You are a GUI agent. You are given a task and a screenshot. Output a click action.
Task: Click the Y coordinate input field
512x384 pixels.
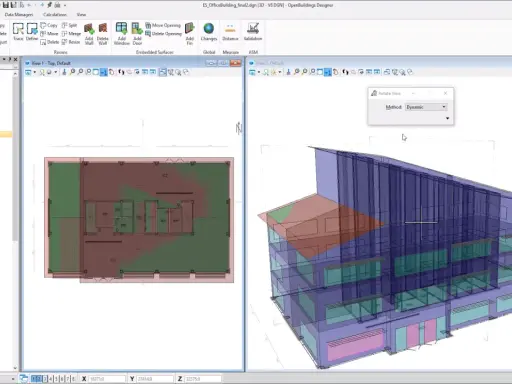155,379
